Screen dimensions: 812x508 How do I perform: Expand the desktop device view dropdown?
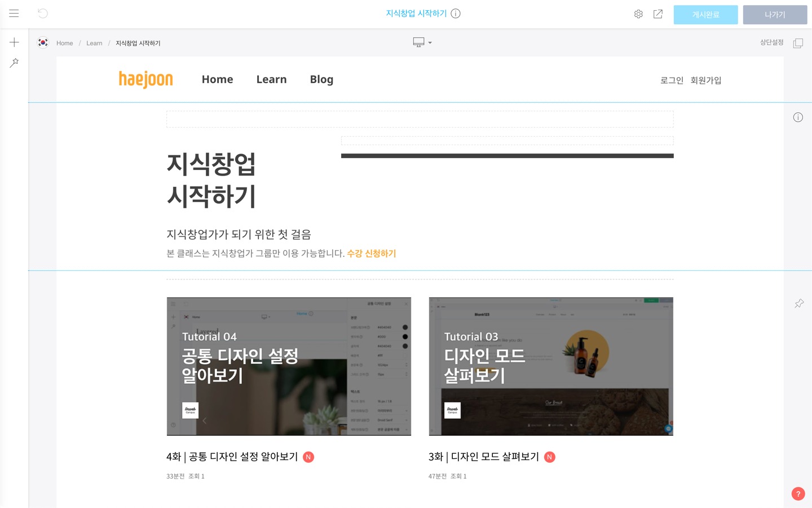coord(422,42)
